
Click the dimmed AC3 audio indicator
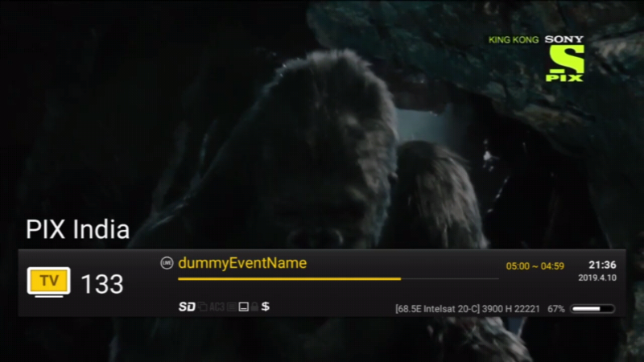[217, 306]
